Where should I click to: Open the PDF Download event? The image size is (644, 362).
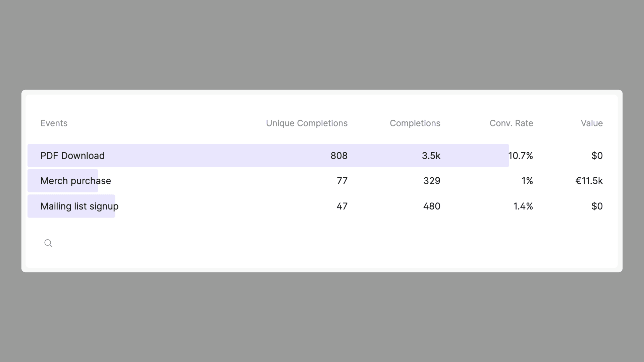pyautogui.click(x=72, y=156)
